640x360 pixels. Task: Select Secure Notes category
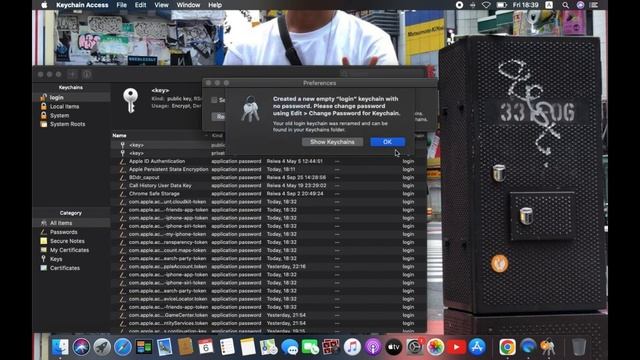[71, 241]
